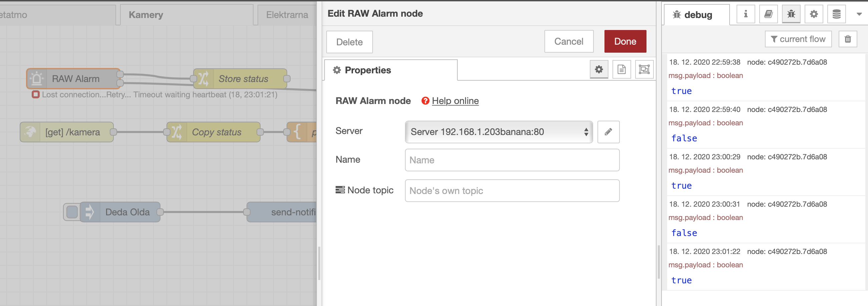Edit server config using the pencil icon
The width and height of the screenshot is (868, 306).
click(608, 132)
